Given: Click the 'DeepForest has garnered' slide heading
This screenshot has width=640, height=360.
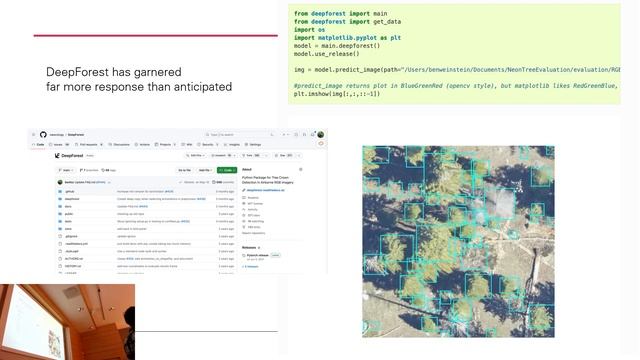Looking at the screenshot, I should pos(113,72).
